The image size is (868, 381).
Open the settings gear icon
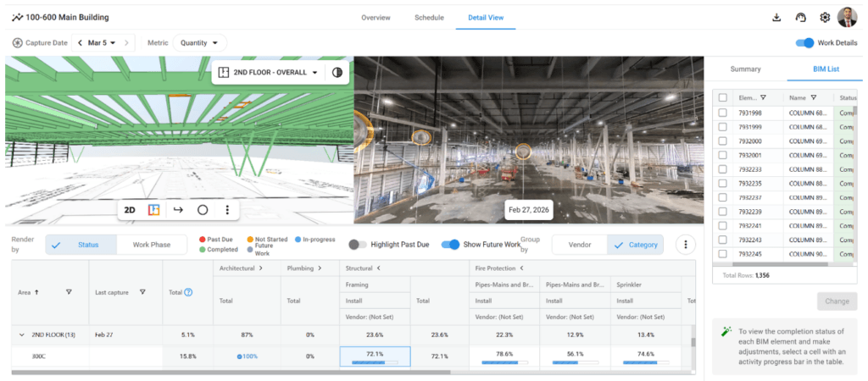[825, 17]
